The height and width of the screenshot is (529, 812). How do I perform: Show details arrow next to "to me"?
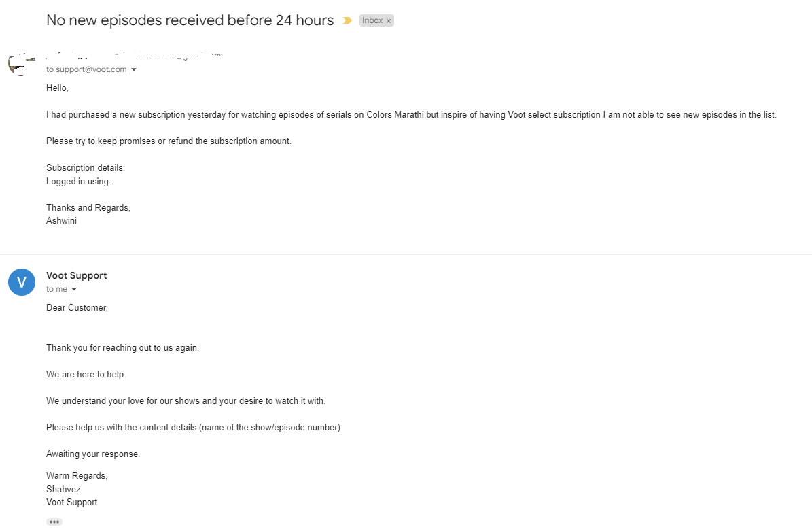[x=74, y=289]
